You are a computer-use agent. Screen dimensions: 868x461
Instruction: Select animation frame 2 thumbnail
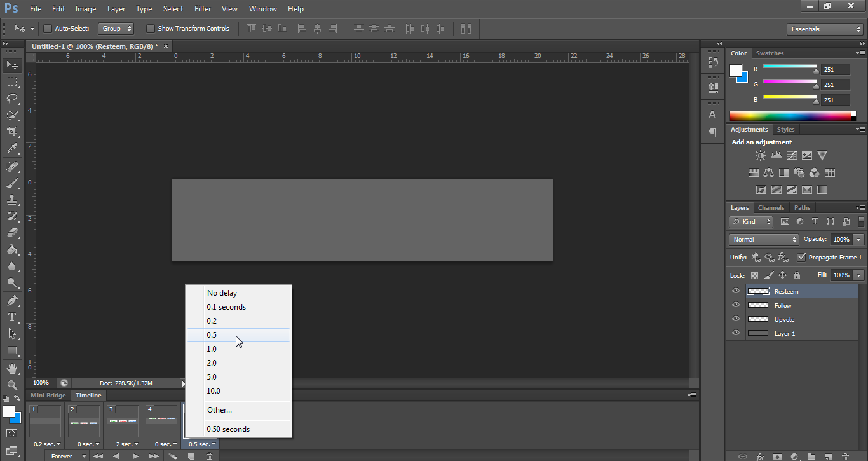[84, 422]
